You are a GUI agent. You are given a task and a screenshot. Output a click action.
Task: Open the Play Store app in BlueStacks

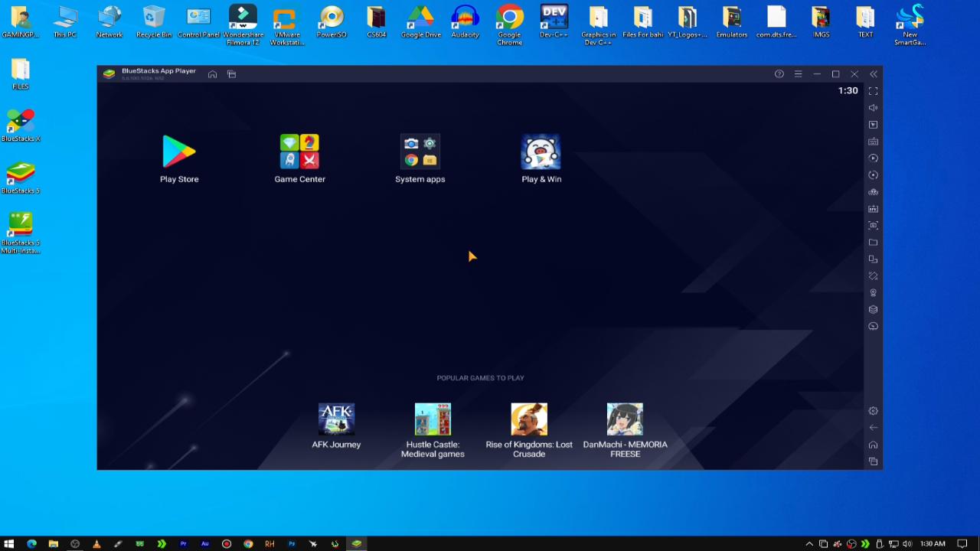click(x=179, y=158)
